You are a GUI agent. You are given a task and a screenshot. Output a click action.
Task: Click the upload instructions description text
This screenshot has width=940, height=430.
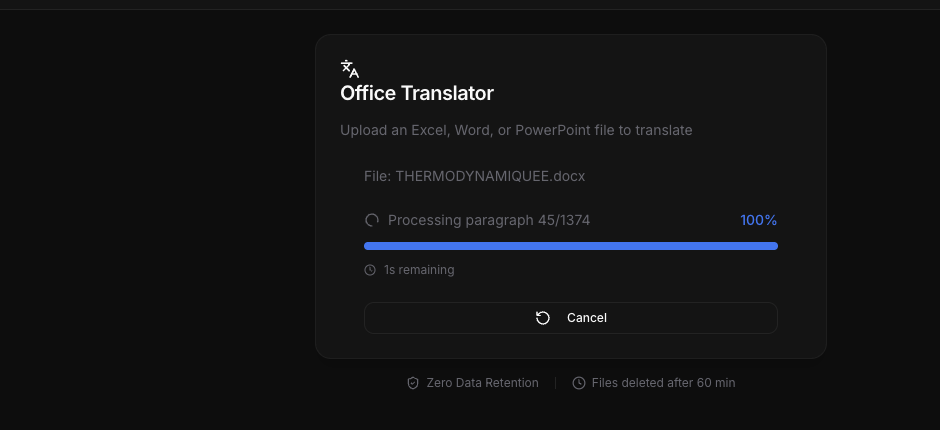click(x=516, y=130)
